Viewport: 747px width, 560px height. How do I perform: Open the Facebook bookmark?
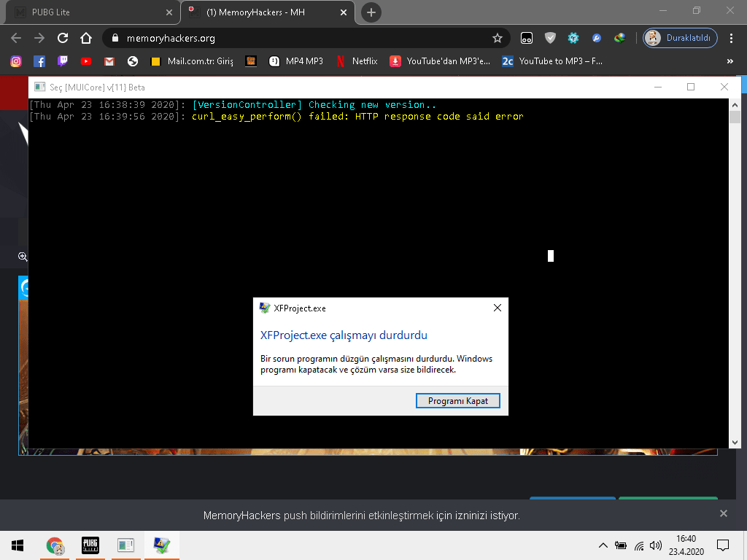coord(39,61)
